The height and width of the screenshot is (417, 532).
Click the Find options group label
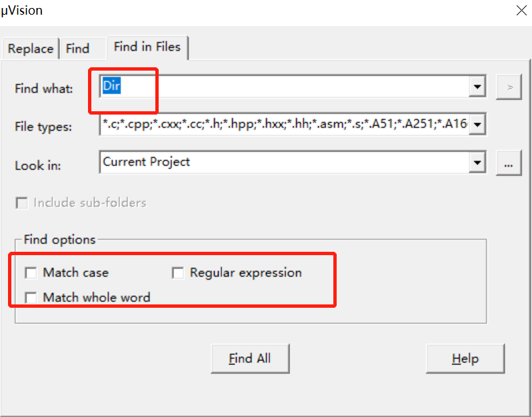[x=60, y=240]
